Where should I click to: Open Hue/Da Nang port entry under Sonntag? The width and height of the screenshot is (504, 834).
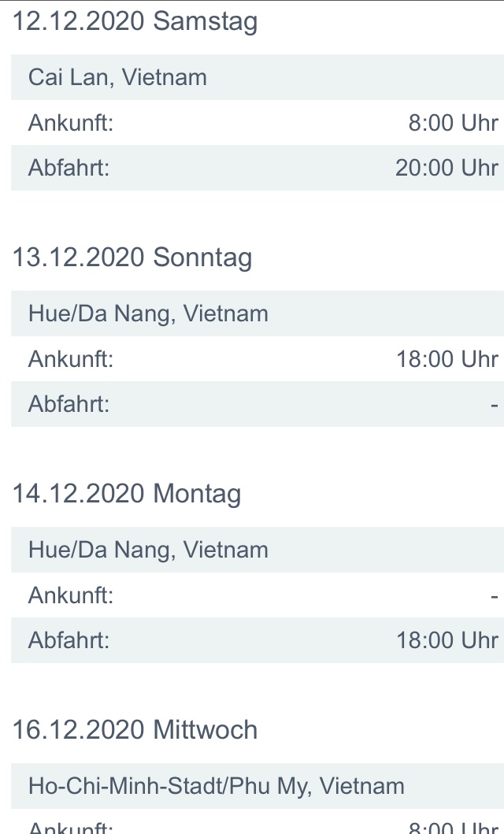tap(148, 313)
